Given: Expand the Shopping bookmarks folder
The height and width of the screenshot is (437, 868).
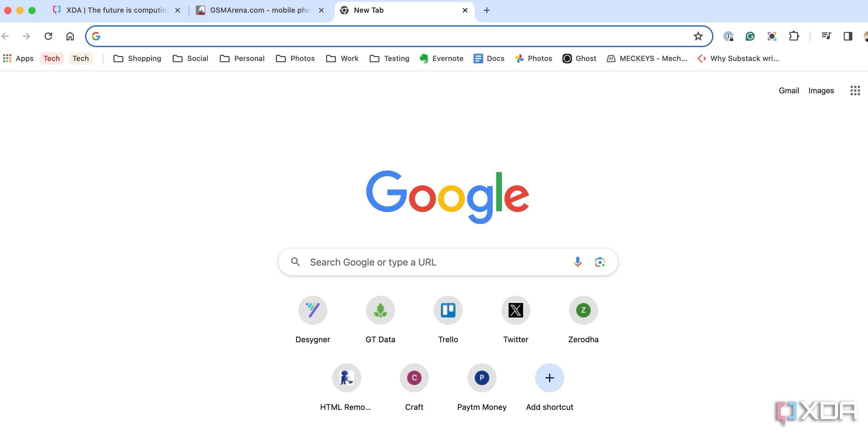Looking at the screenshot, I should (137, 58).
